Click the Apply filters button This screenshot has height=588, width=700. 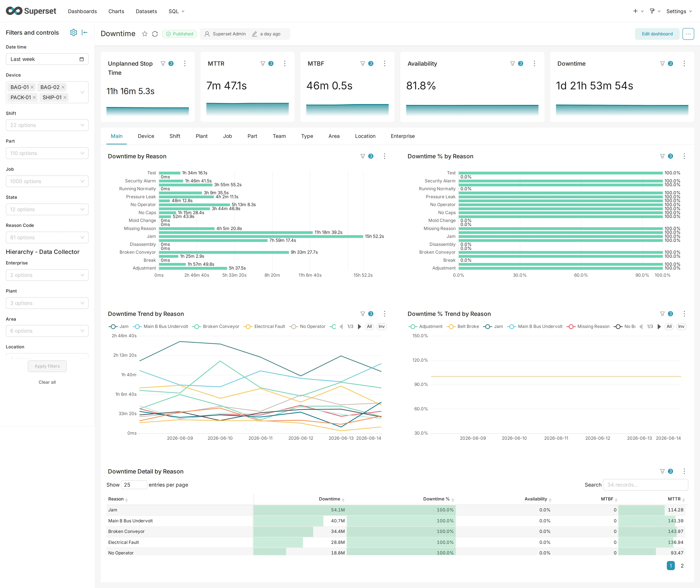click(x=47, y=366)
